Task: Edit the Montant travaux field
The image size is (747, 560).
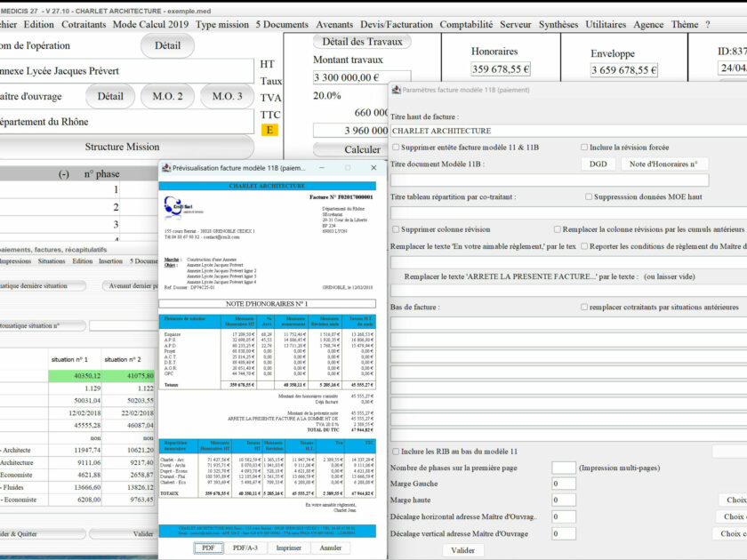Action: 362,77
